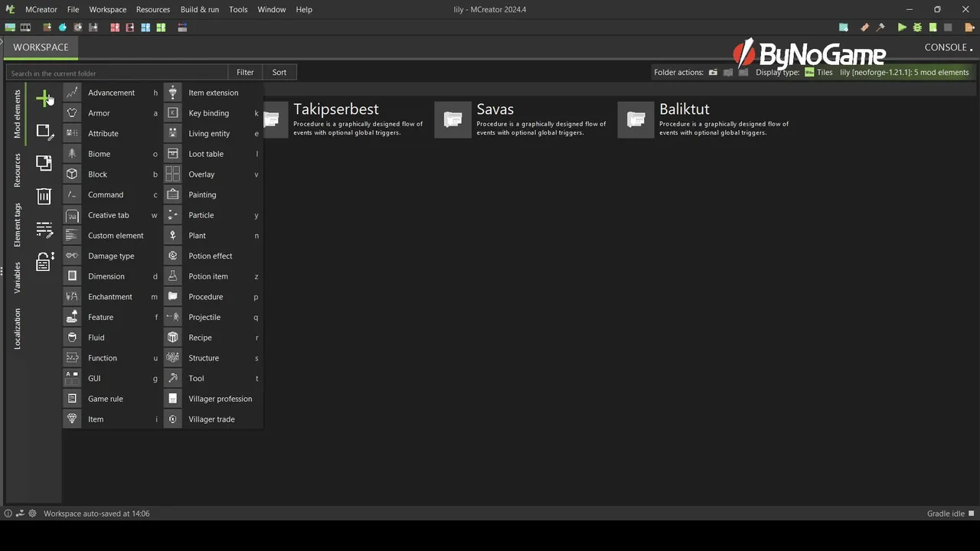Screen dimensions: 980x551
Task: Click the Gradle idle status text
Action: coord(946,514)
